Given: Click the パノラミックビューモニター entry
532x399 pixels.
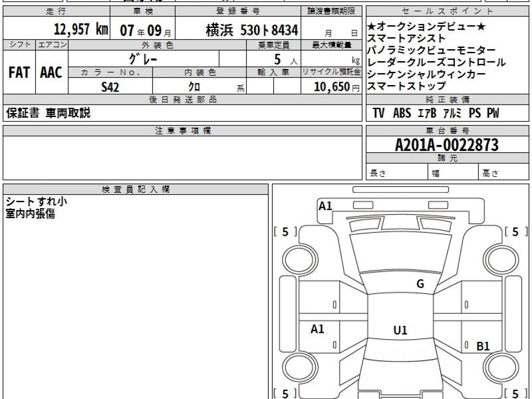Looking at the screenshot, I should coord(431,51).
